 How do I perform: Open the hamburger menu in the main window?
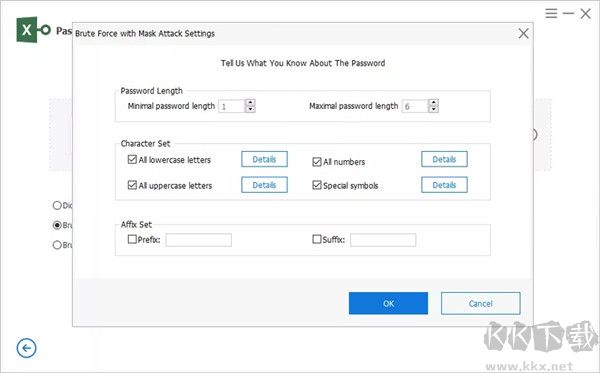tap(551, 13)
